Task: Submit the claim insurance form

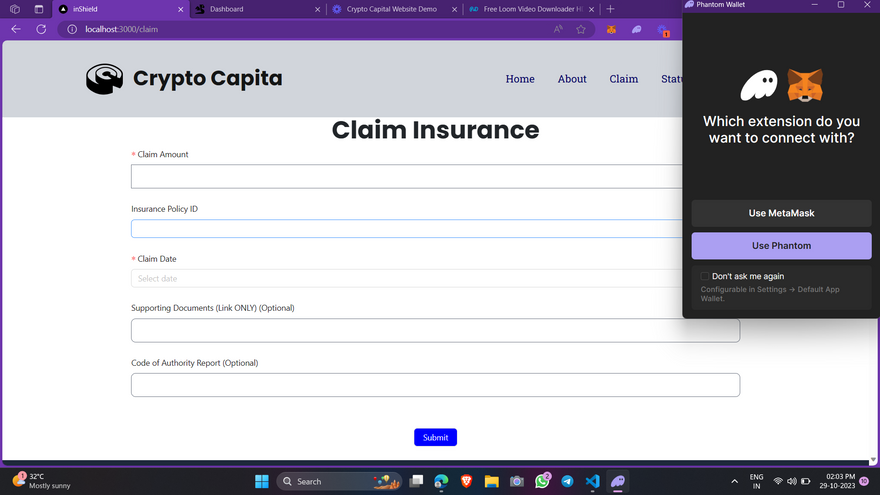Action: click(x=435, y=437)
